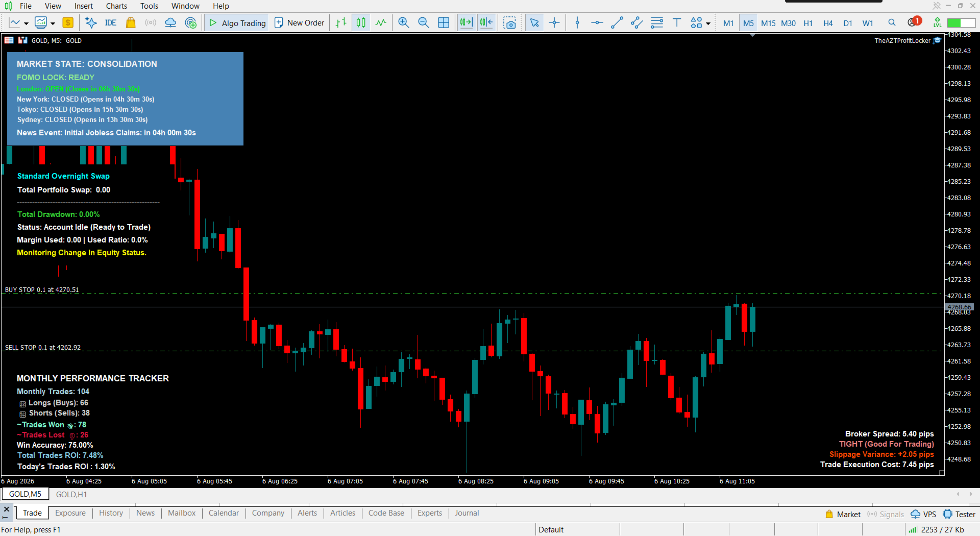
Task: Open the History tab in toolbox
Action: click(x=111, y=513)
